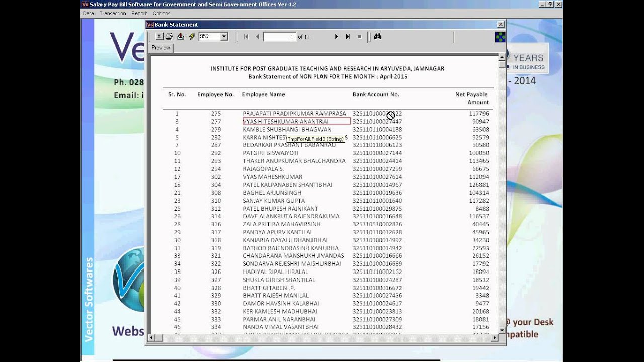Click RATHOD RAJENDRASINH KANUBHA name
Viewport: 644px width, 362px height.
click(290, 248)
